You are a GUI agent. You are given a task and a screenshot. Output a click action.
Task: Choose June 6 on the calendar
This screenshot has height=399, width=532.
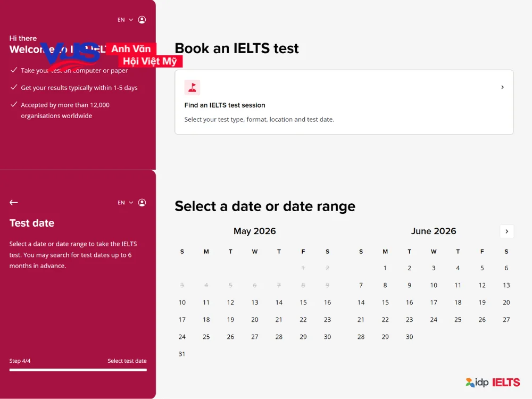click(x=506, y=268)
